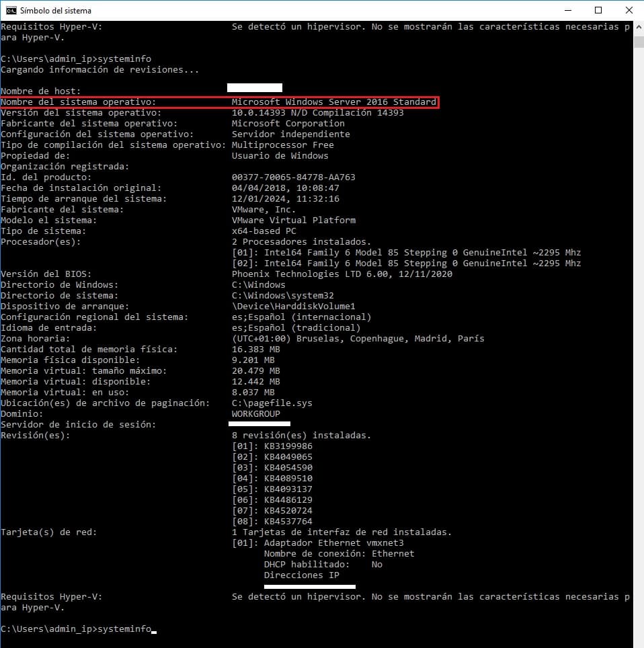Click 'Cargando información de revisiones...' line
This screenshot has height=648, width=644.
99,69
